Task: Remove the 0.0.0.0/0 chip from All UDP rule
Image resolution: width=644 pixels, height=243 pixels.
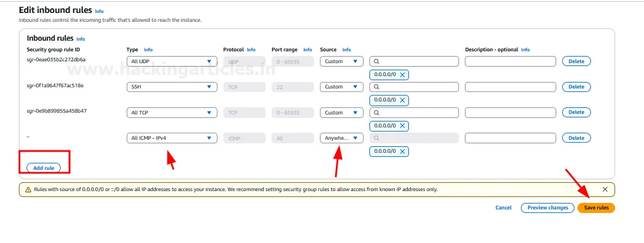Action: [402, 75]
